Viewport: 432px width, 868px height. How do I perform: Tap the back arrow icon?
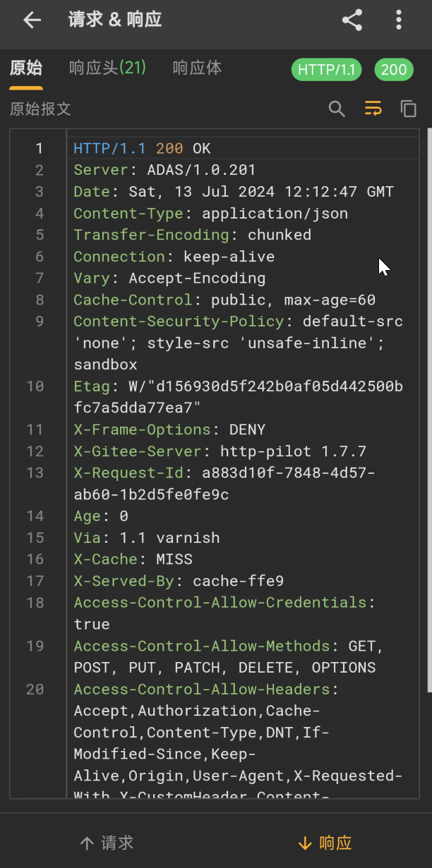(32, 20)
